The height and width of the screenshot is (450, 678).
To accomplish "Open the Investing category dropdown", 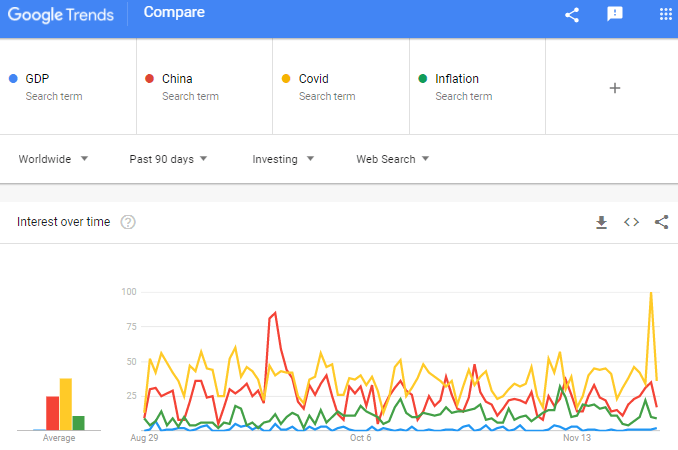I will 283,159.
